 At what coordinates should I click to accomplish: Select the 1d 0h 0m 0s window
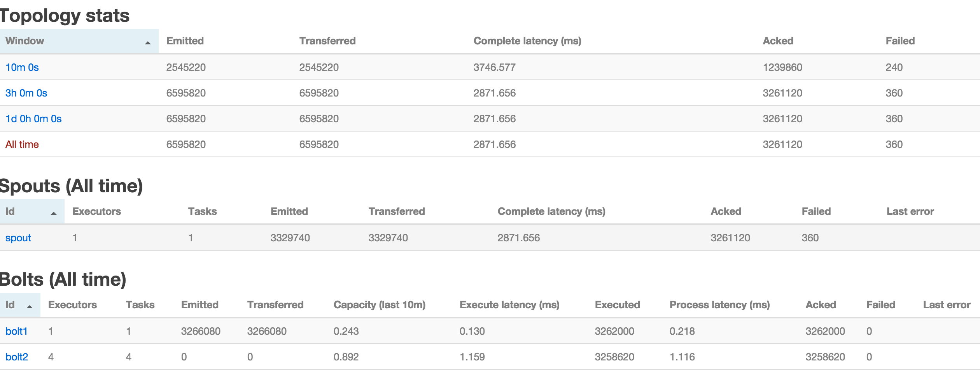click(x=33, y=119)
